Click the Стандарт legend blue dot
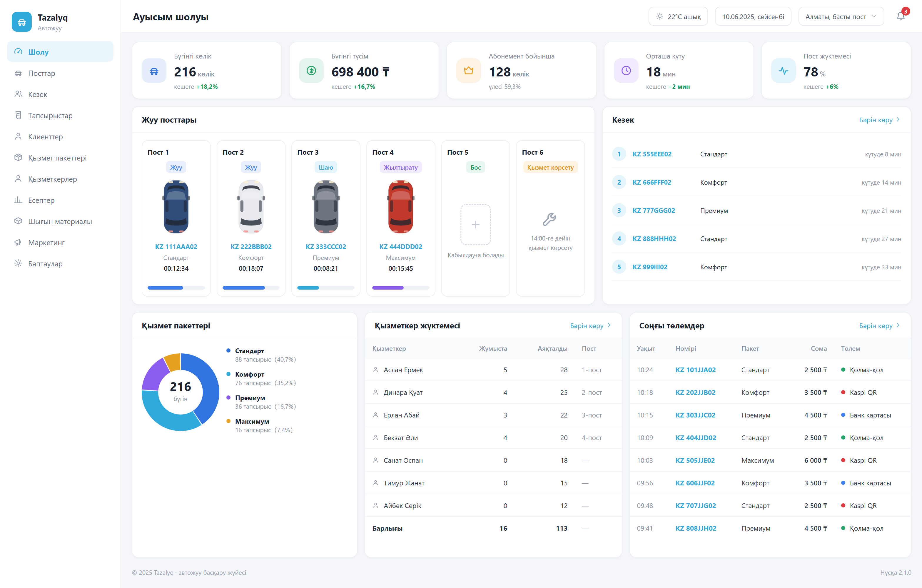922x588 pixels. click(x=228, y=351)
